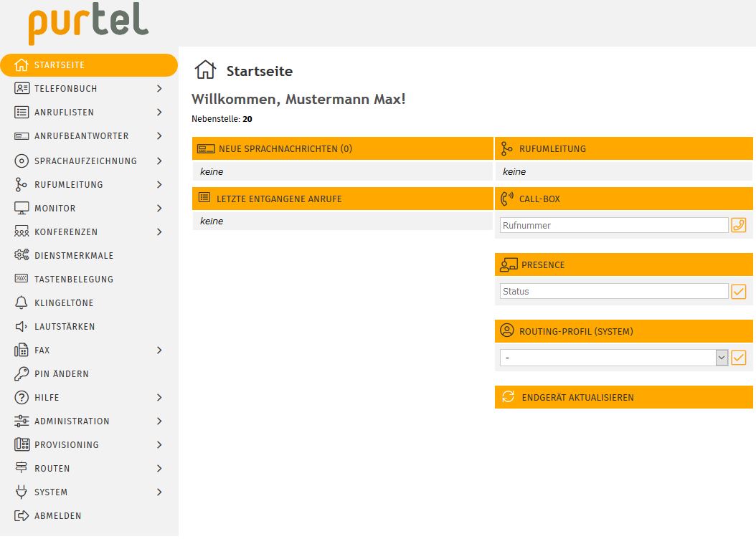
Task: Click the PIN ändern key icon
Action: point(22,373)
